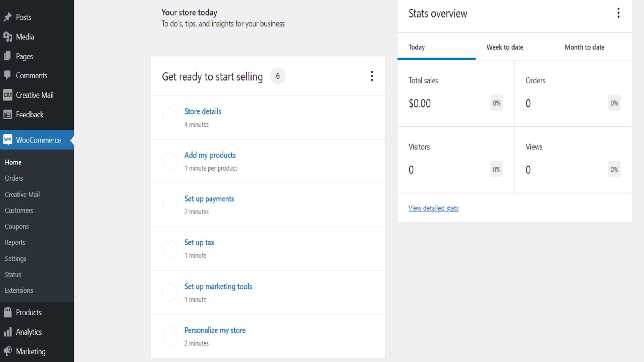Open the Extensions submenu item
Screen dimensions: 644x362
[x=19, y=291]
